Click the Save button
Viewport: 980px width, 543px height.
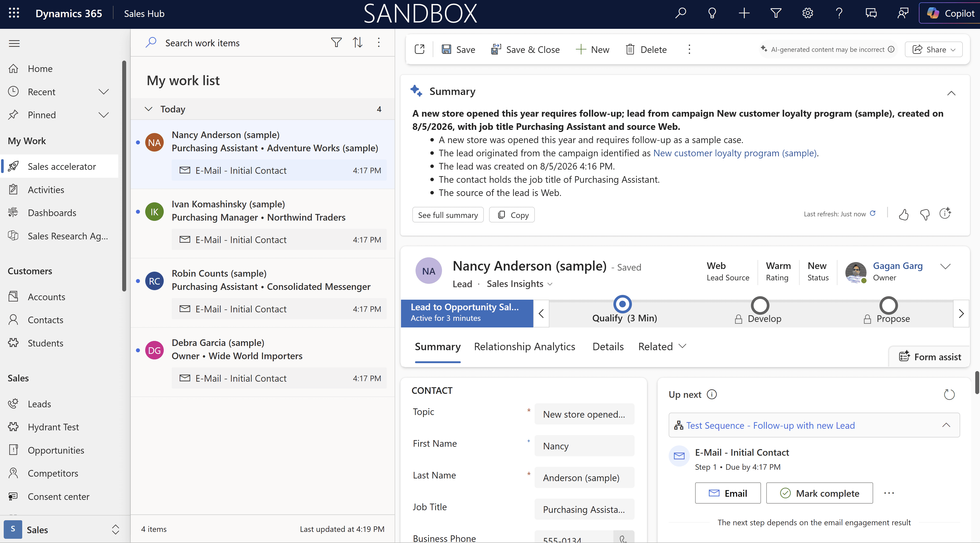pyautogui.click(x=458, y=49)
